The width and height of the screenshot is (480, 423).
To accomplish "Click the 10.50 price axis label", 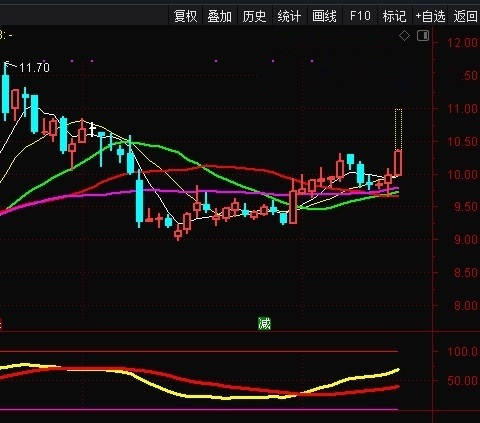I will click(462, 141).
